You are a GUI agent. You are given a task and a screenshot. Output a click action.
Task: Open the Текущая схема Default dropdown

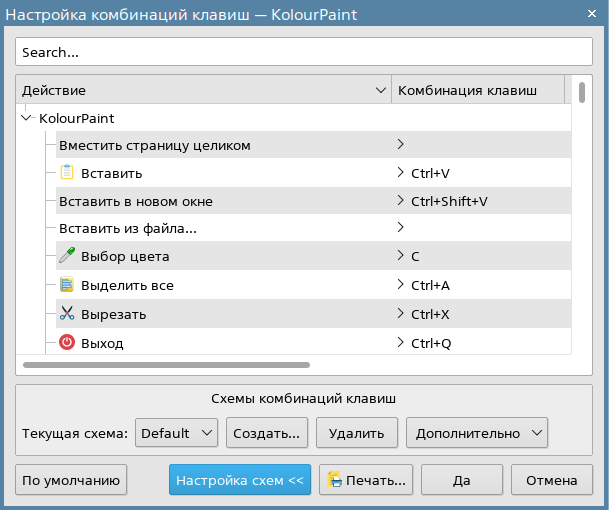(176, 433)
